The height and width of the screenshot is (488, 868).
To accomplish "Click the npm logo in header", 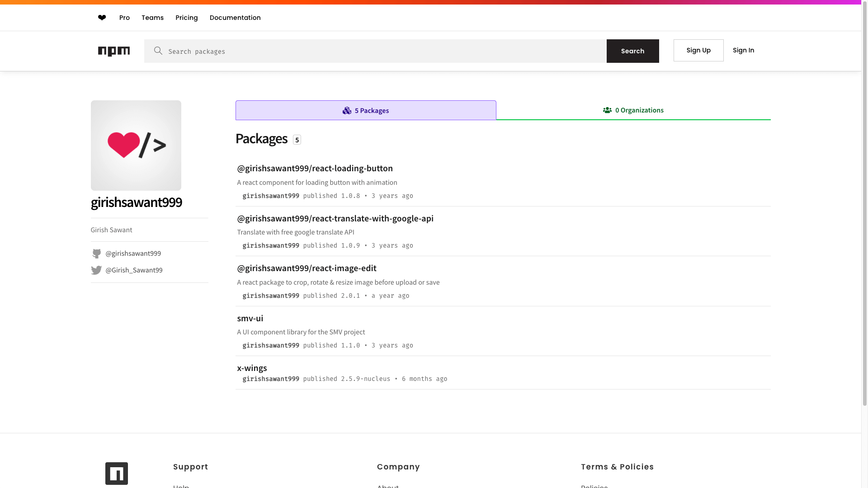I will 114,51.
